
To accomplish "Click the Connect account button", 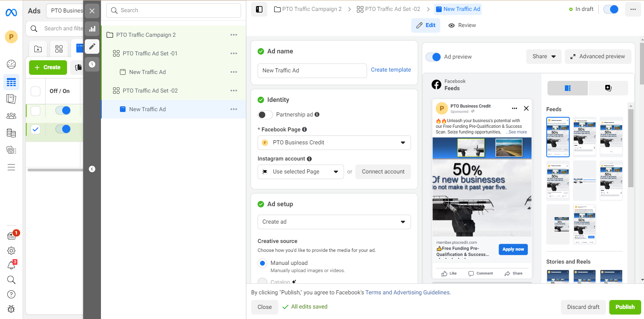I will click(x=383, y=172).
